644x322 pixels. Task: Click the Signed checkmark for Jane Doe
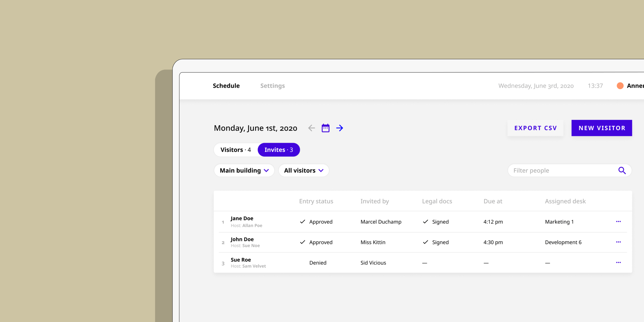point(425,222)
